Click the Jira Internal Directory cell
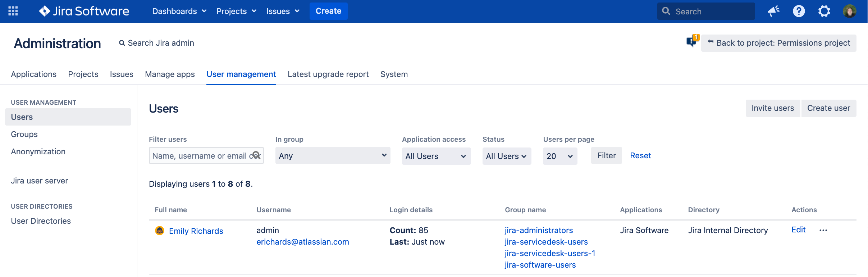Viewport: 868px width, 277px height. (728, 230)
